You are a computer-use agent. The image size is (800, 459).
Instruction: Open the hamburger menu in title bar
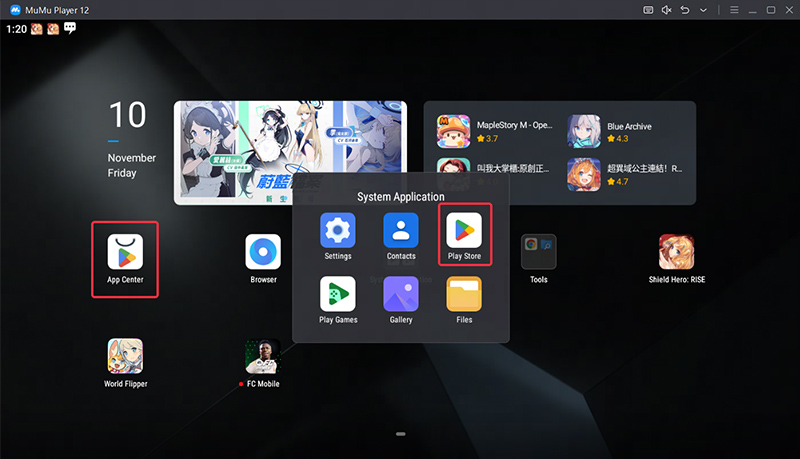point(734,10)
